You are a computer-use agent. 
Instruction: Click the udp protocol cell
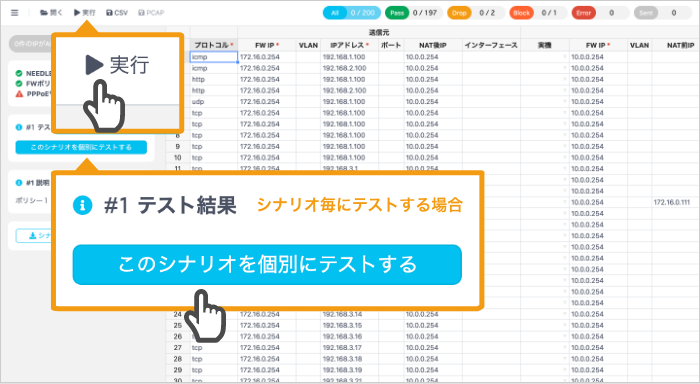pyautogui.click(x=214, y=102)
